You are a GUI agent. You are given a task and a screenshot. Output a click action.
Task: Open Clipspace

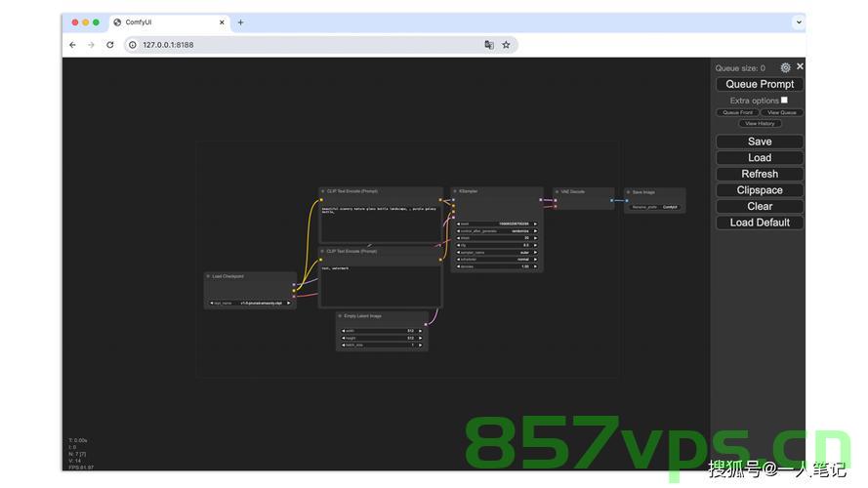760,189
